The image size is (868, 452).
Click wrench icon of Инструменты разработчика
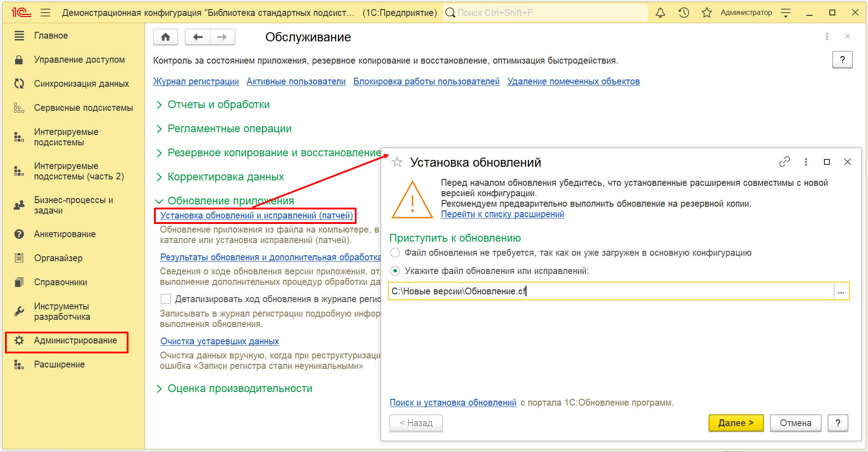(19, 311)
